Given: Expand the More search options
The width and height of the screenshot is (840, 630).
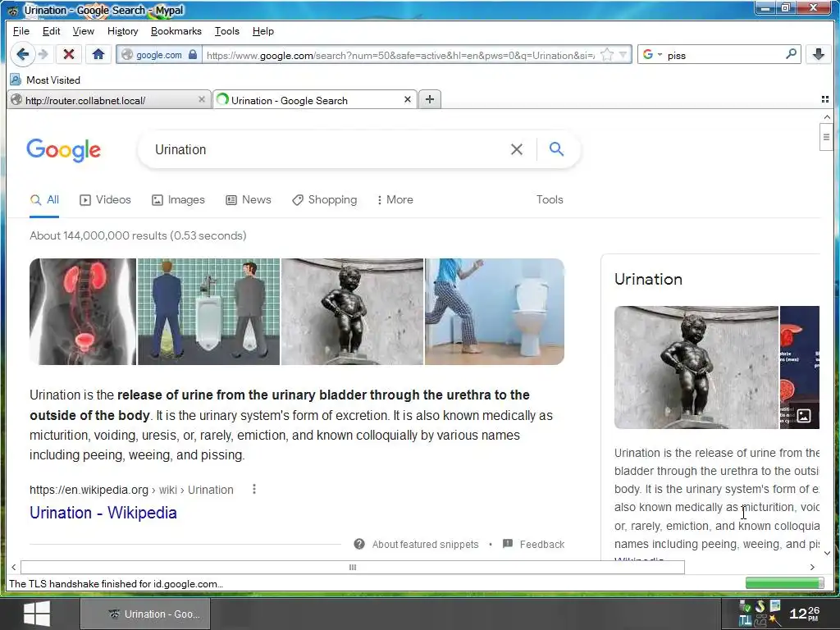Looking at the screenshot, I should [x=395, y=200].
